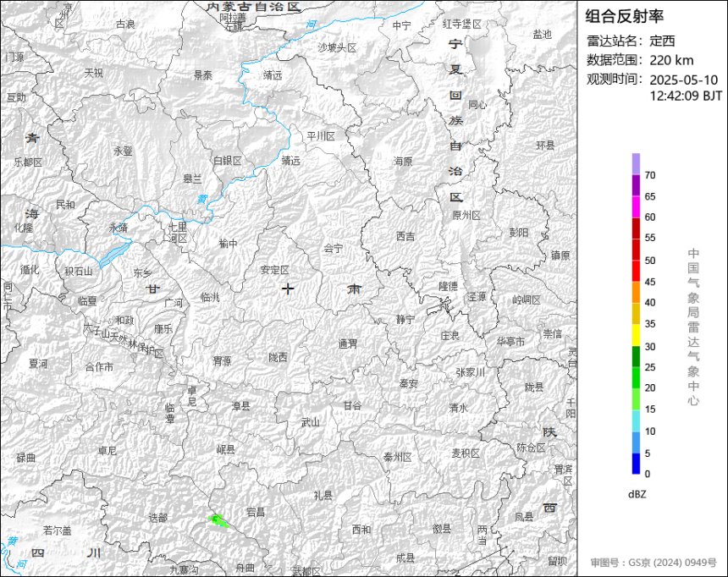728x577 pixels.
Task: Click the 安定区 map label
Action: coord(275,270)
